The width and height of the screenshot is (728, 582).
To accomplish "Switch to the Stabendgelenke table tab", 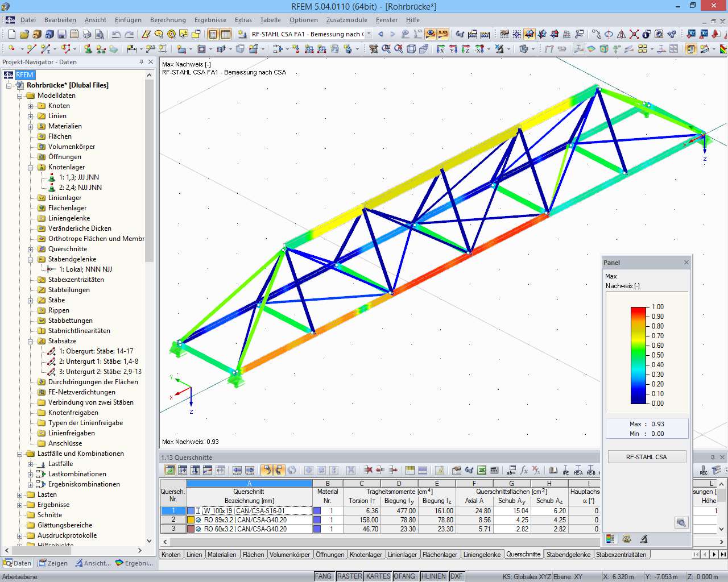I will (569, 555).
